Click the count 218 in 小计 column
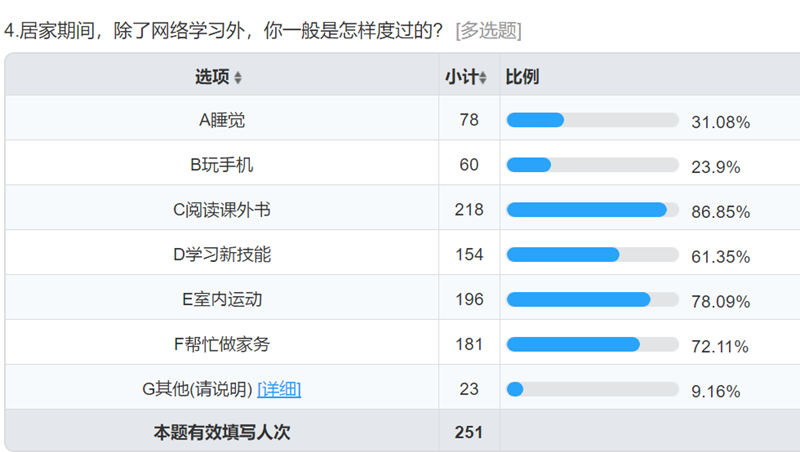Image resolution: width=800 pixels, height=452 pixels. click(x=469, y=210)
